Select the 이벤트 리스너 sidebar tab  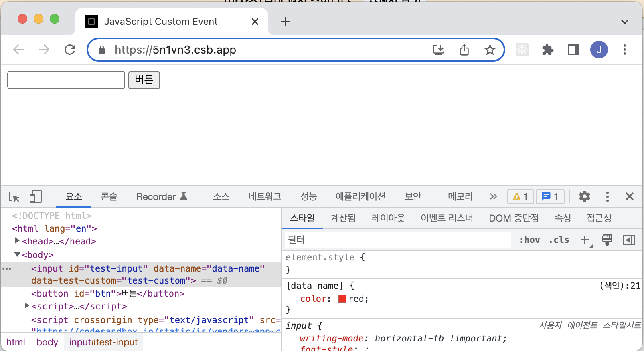pos(447,218)
